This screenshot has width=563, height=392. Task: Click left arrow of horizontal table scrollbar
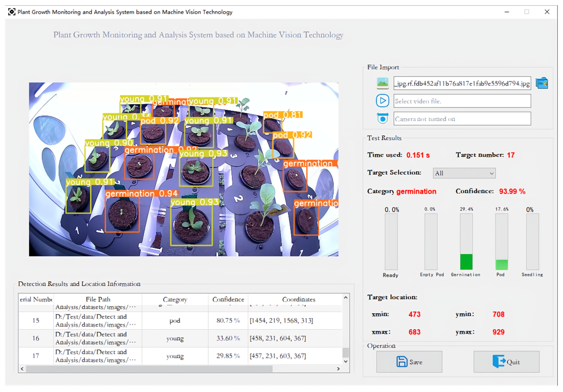pyautogui.click(x=22, y=369)
